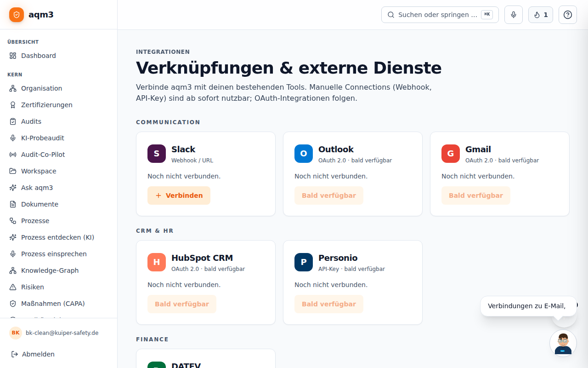Click the Ask aqm3 sparkle icon
Screen dimensions: 588x368
13,188
